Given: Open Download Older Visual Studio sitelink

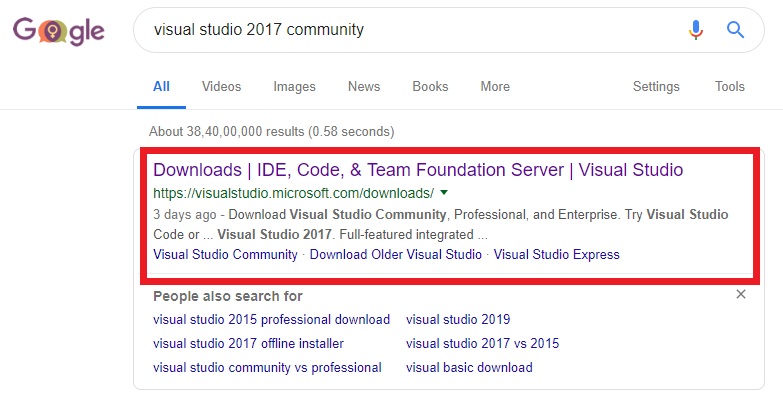Looking at the screenshot, I should pos(395,254).
